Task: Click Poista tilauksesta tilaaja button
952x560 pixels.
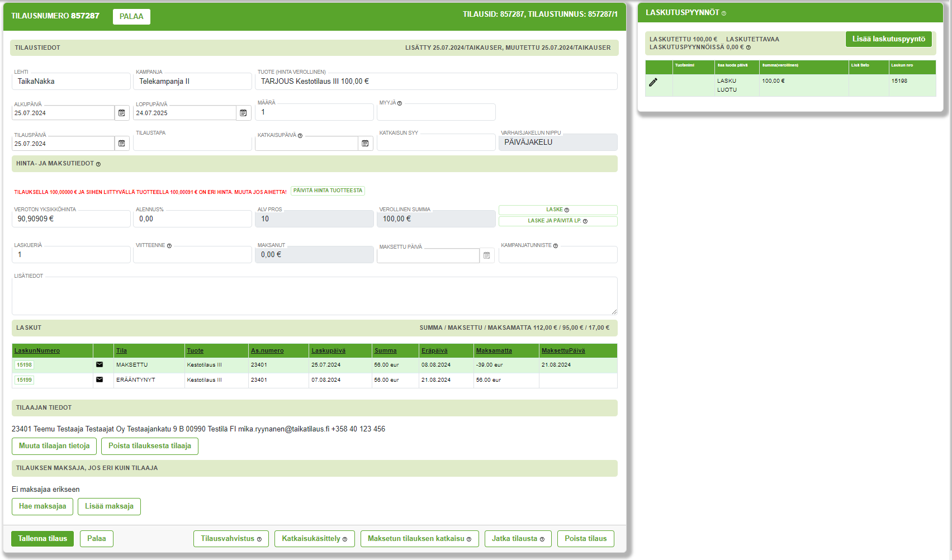Action: click(150, 446)
